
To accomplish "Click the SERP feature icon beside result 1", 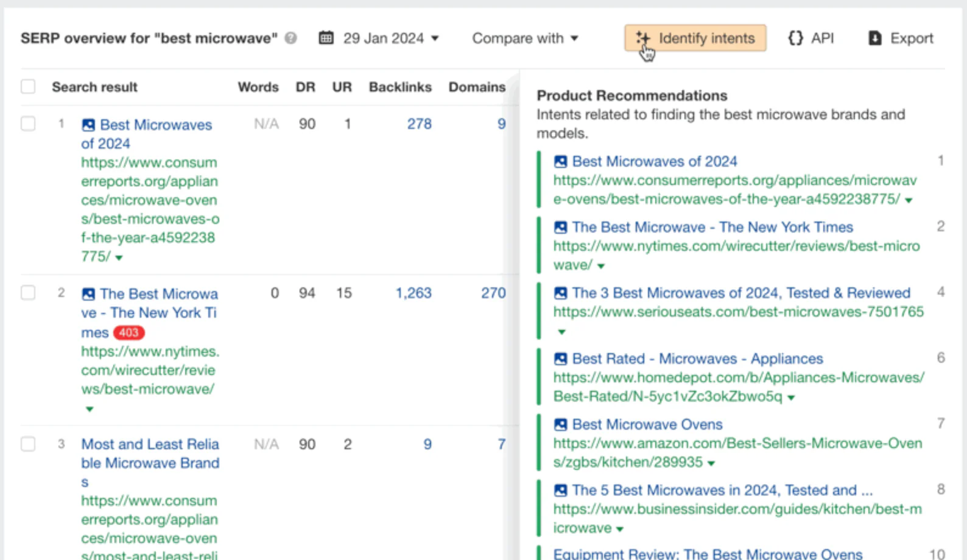I will [88, 125].
